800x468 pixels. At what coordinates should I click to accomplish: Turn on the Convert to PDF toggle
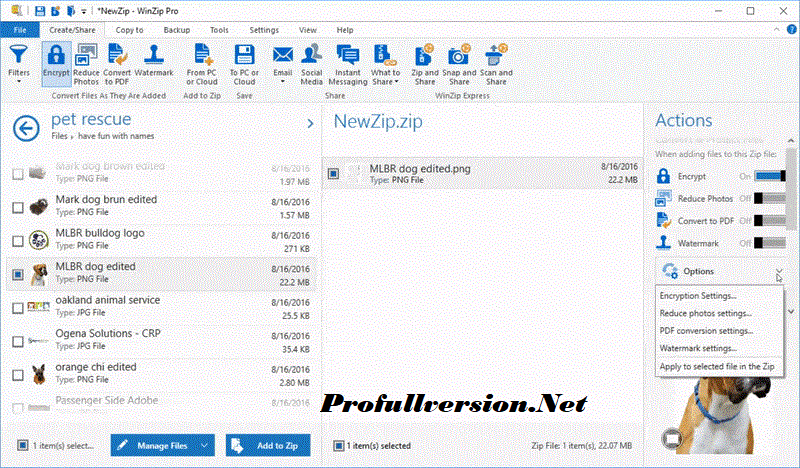[x=770, y=221]
